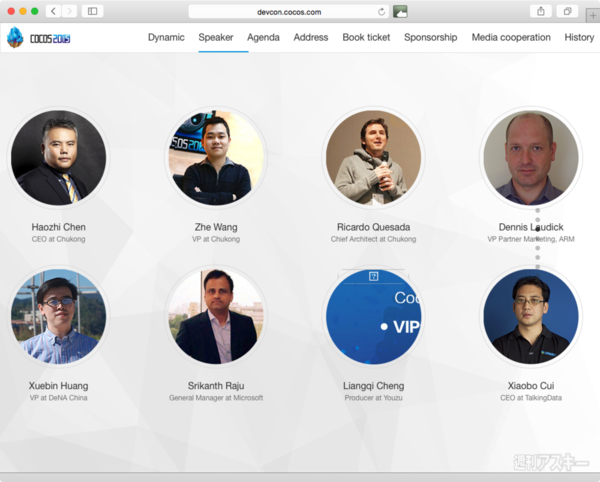Click 'General Manager at Microsoft' subtitle
The height and width of the screenshot is (482, 600).
216,398
